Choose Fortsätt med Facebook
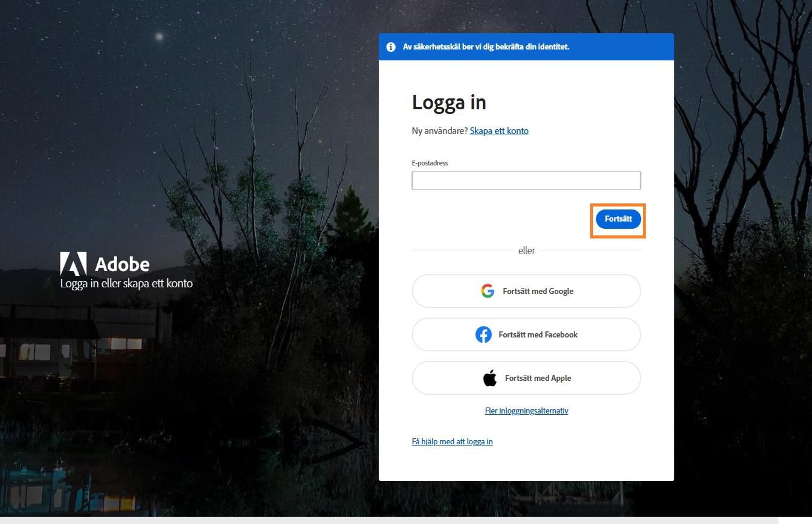812x524 pixels. pos(526,334)
